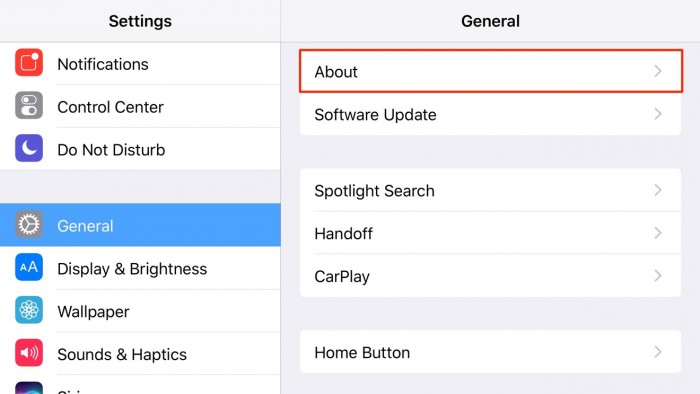Open the Software Update row
The height and width of the screenshot is (394, 700).
coord(490,114)
